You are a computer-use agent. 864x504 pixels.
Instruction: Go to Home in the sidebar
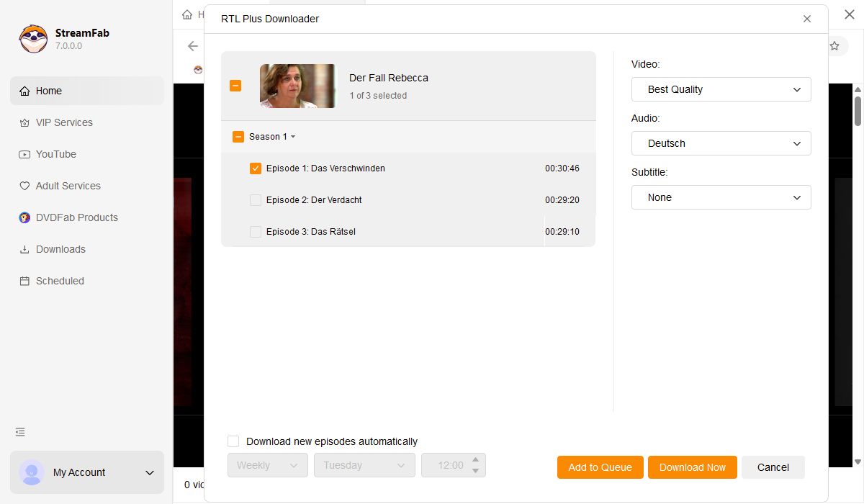coord(49,91)
